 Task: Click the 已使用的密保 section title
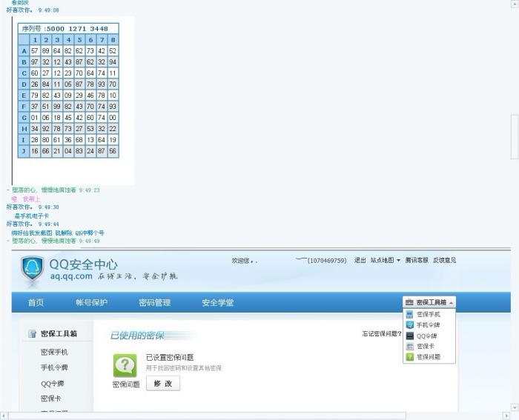tap(137, 336)
